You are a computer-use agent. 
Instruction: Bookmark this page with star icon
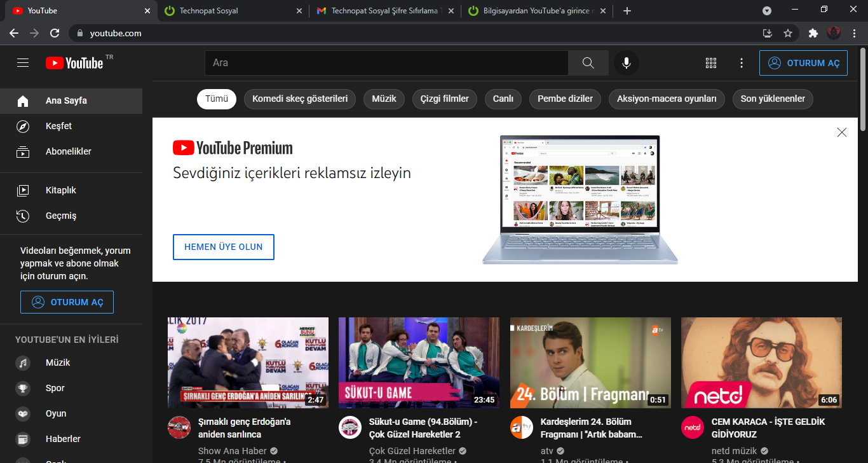pos(788,33)
